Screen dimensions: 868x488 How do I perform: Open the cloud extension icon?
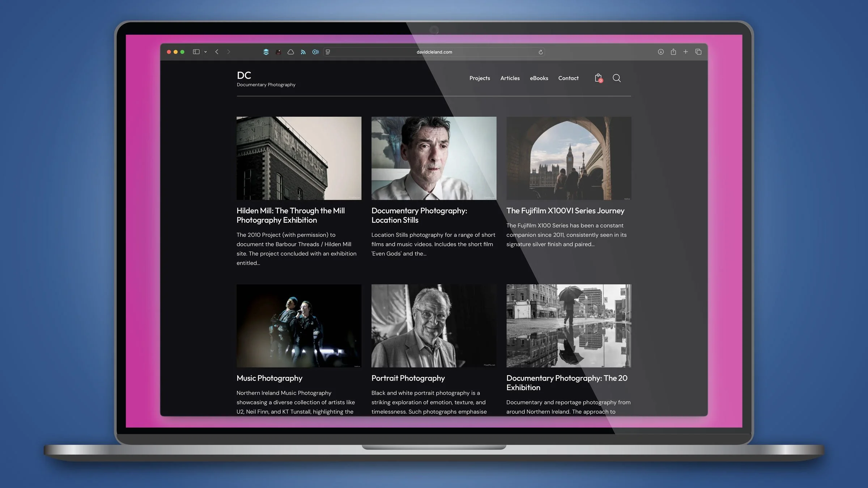point(291,52)
